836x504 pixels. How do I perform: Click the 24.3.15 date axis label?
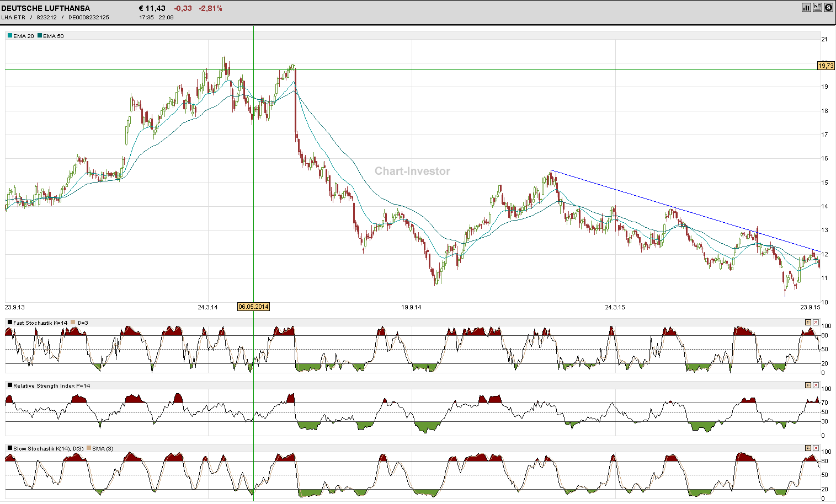pyautogui.click(x=615, y=307)
